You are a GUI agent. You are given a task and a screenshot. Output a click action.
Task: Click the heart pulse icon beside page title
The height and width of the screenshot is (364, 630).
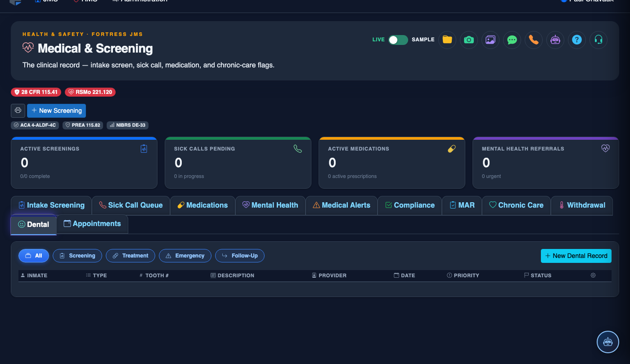[28, 48]
